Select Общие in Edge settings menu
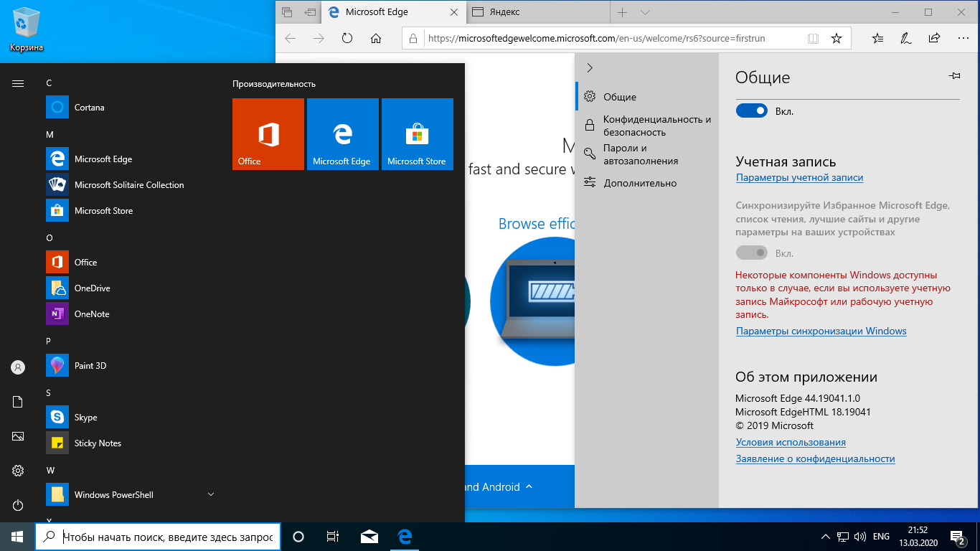This screenshot has width=980, height=551. point(647,97)
